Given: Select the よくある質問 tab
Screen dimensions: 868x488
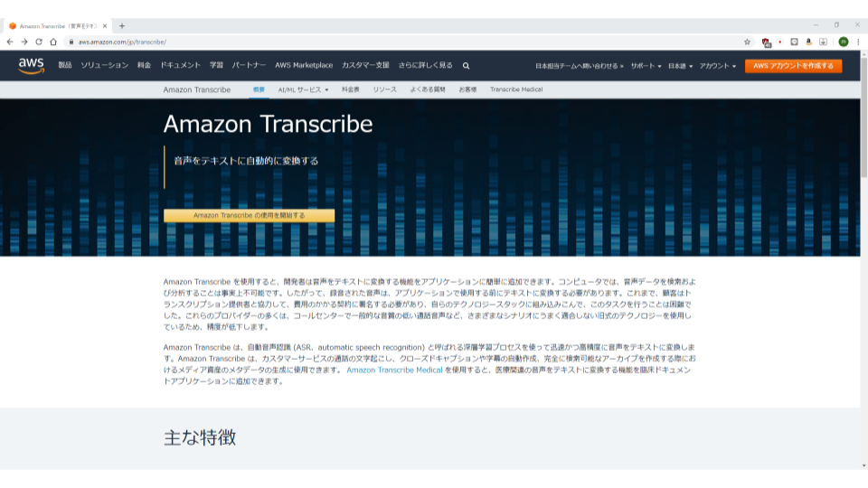Looking at the screenshot, I should (x=428, y=89).
